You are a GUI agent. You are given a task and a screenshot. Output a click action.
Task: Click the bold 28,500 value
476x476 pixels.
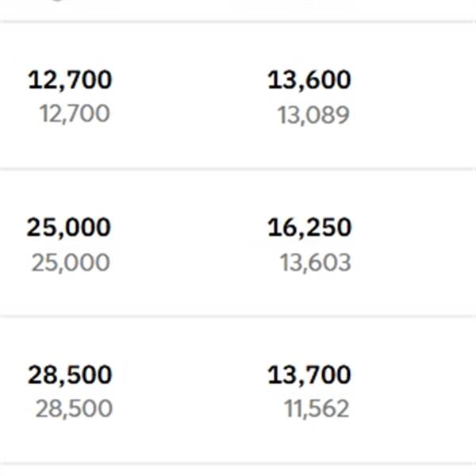(70, 375)
